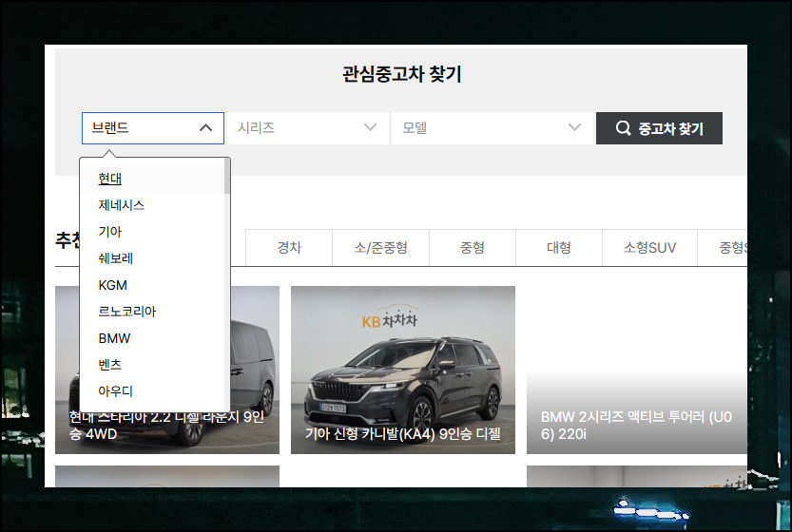Viewport: 792px width, 532px height.
Task: Click the 브랜드 dropdown up chevron
Action: pos(205,127)
